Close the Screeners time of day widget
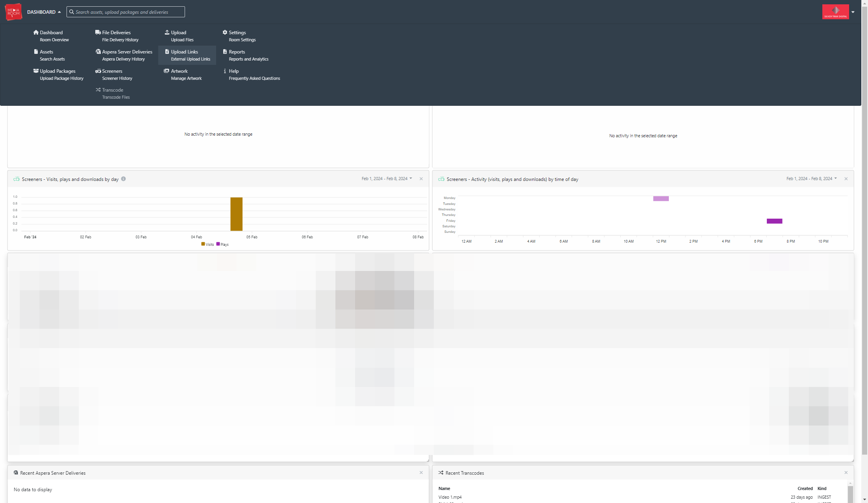 (846, 179)
